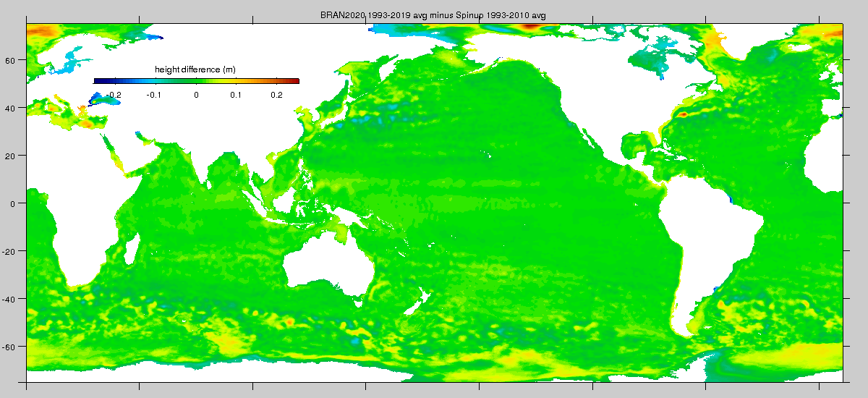This screenshot has width=868, height=398.
Task: Click the "-20" latitude axis label
Action: (10, 251)
